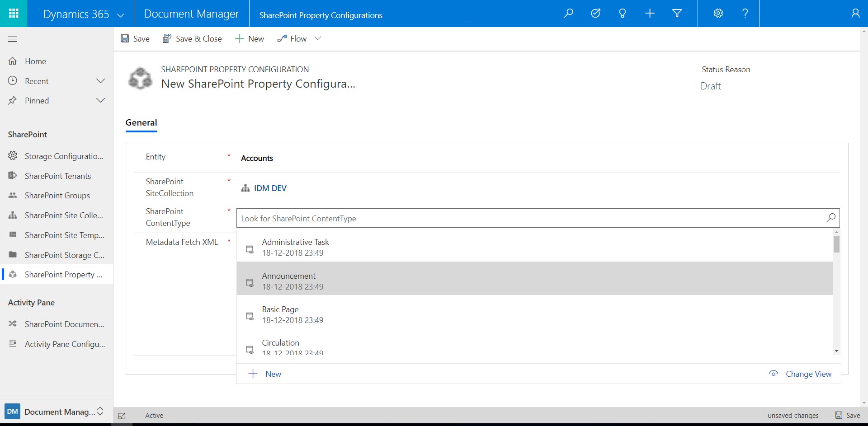The height and width of the screenshot is (426, 868).
Task: Click Change View in lookup dropdown
Action: coord(800,374)
